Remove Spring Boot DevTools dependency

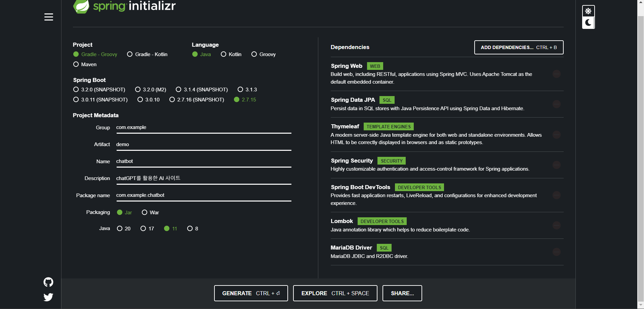pyautogui.click(x=557, y=195)
